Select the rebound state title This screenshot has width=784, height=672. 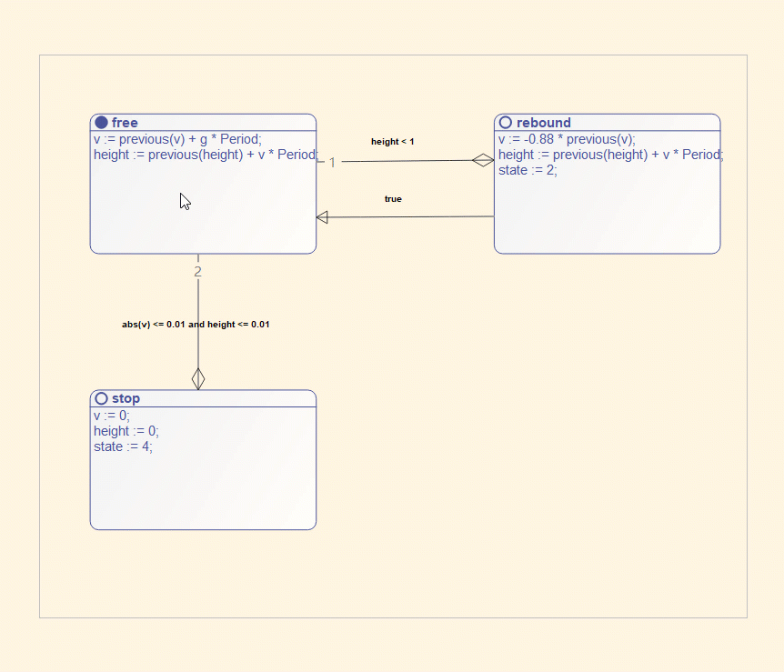coord(544,123)
